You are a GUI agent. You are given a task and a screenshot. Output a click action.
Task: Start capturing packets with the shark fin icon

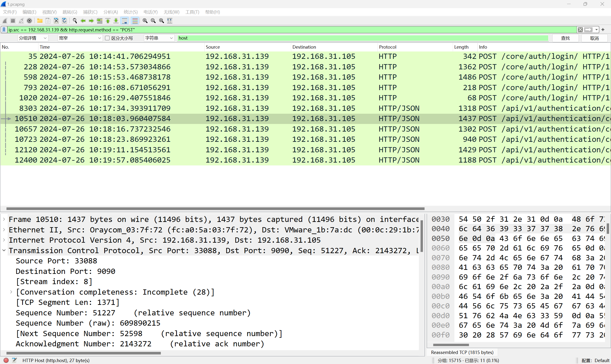coord(5,21)
